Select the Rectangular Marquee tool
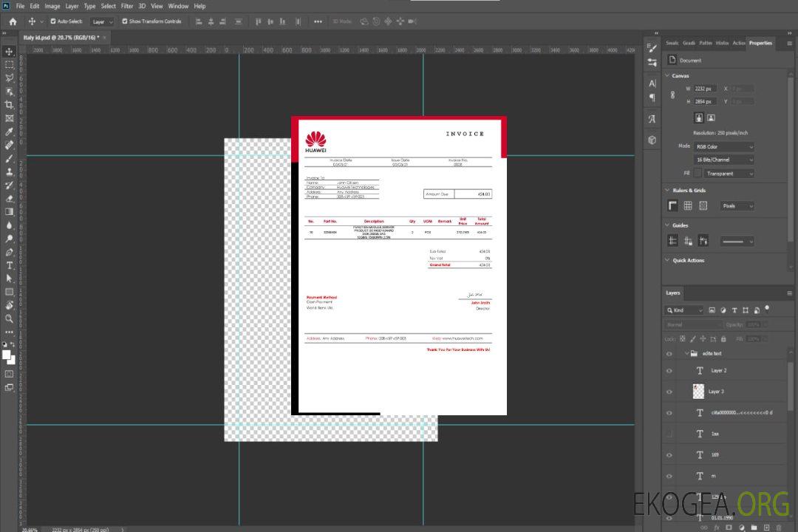798x532 pixels. coord(10,64)
